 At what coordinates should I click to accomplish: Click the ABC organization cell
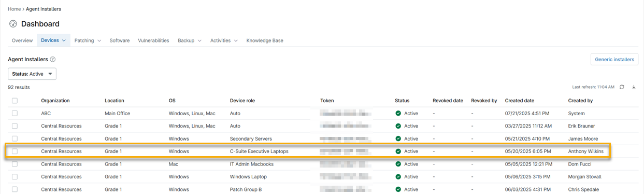point(46,113)
